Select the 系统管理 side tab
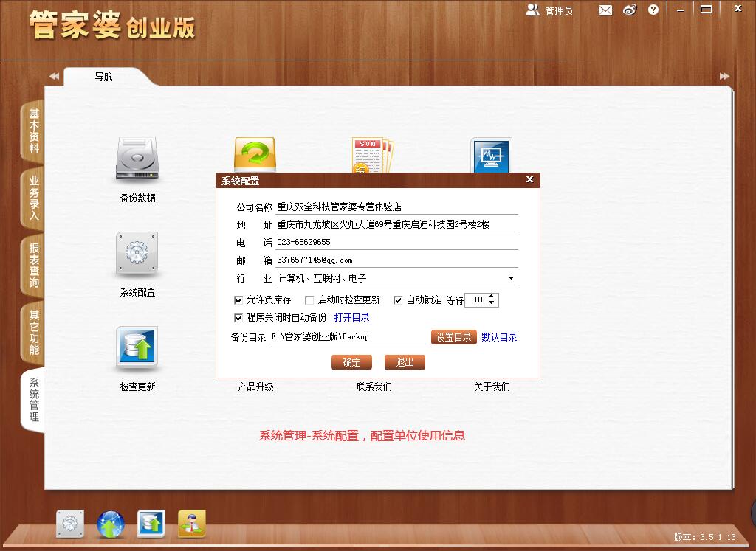The width and height of the screenshot is (756, 551). coord(33,400)
